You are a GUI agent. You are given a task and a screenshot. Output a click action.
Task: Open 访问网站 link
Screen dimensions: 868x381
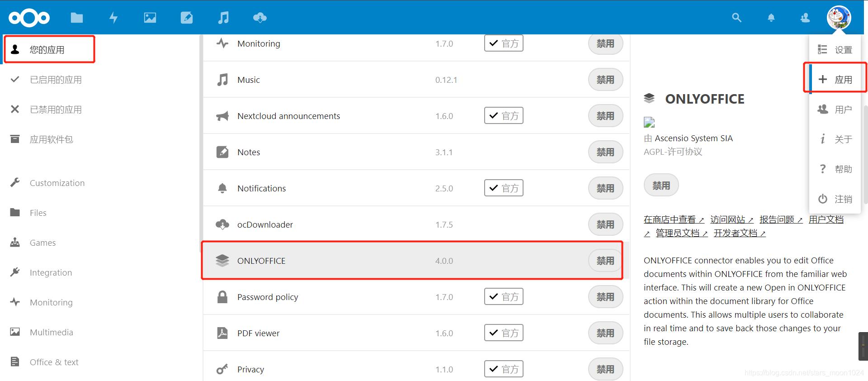[731, 219]
